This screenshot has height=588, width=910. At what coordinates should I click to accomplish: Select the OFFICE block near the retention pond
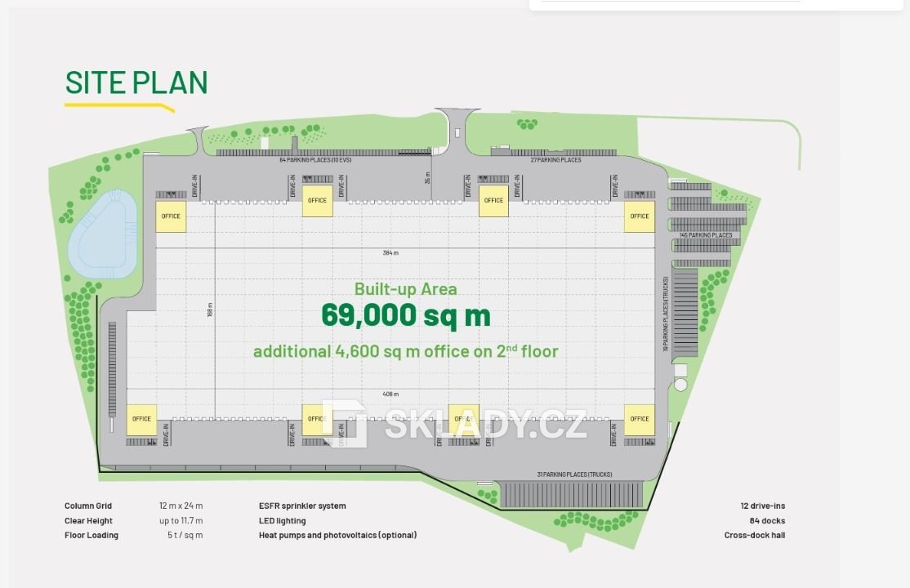(x=169, y=216)
